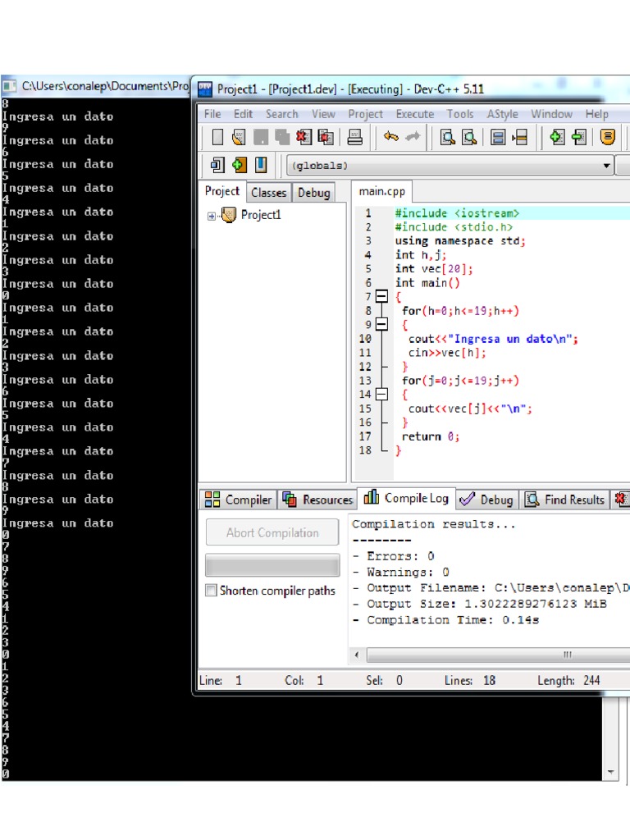
Task: Collapse the main function fold at line 7
Action: [381, 296]
